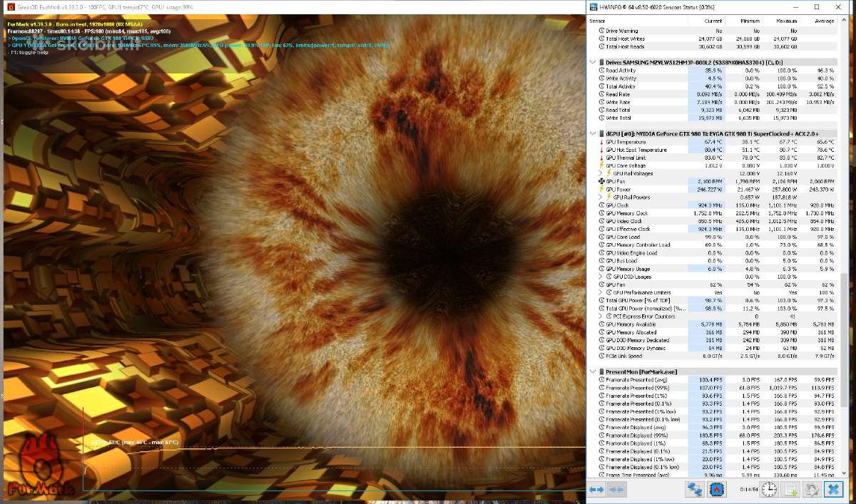Viewport: 856px width, 504px height.
Task: Click the icon beside PresentMon [FurMark.exe] header
Action: click(x=601, y=371)
